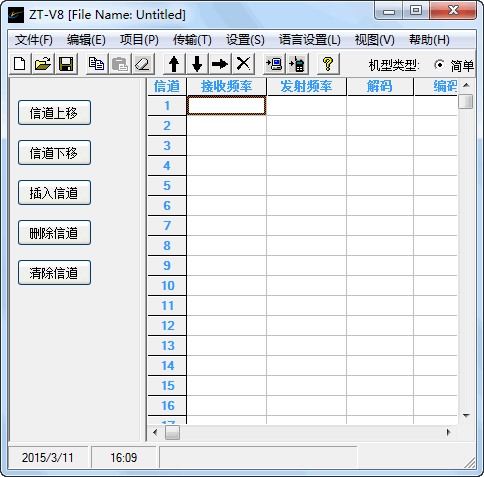Select channel row header 8
Image resolution: width=484 pixels, height=477 pixels.
click(167, 246)
